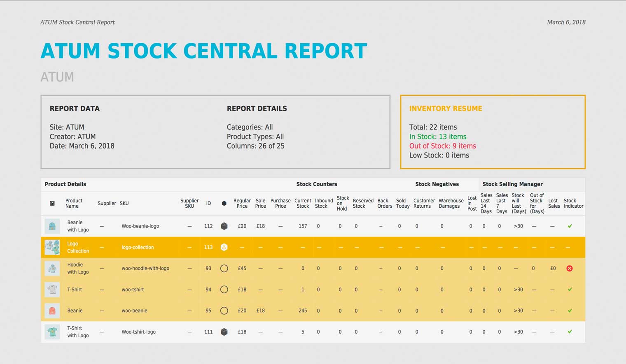Image resolution: width=626 pixels, height=364 pixels.
Task: Click the Regular Price column header
Action: [242, 203]
